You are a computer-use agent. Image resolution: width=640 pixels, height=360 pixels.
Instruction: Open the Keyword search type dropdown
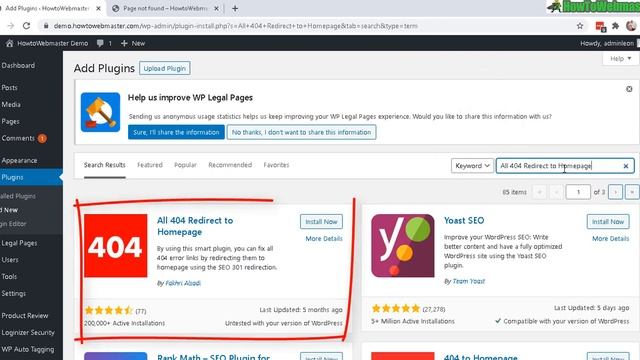click(x=472, y=166)
